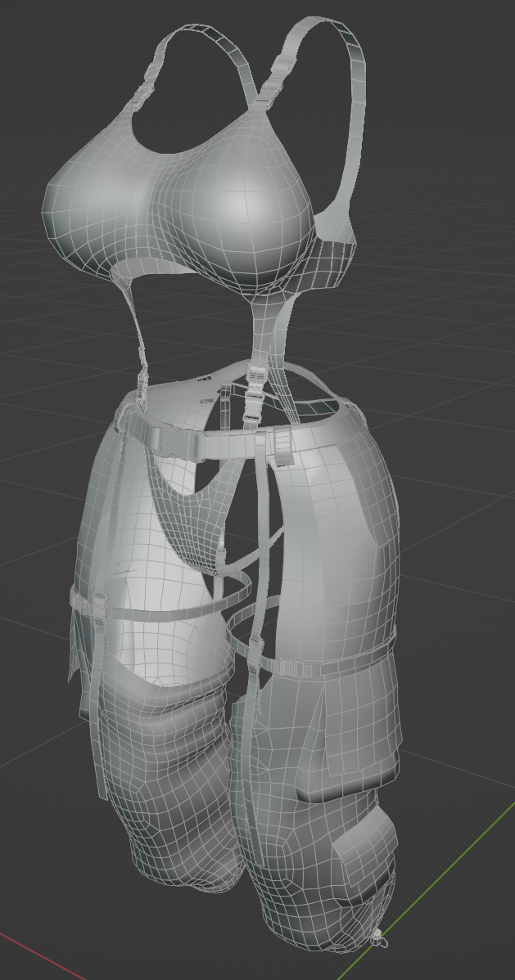This screenshot has height=980, width=515.
Task: Select the small drawstring toggle at the shorts hem
Action: [377, 937]
